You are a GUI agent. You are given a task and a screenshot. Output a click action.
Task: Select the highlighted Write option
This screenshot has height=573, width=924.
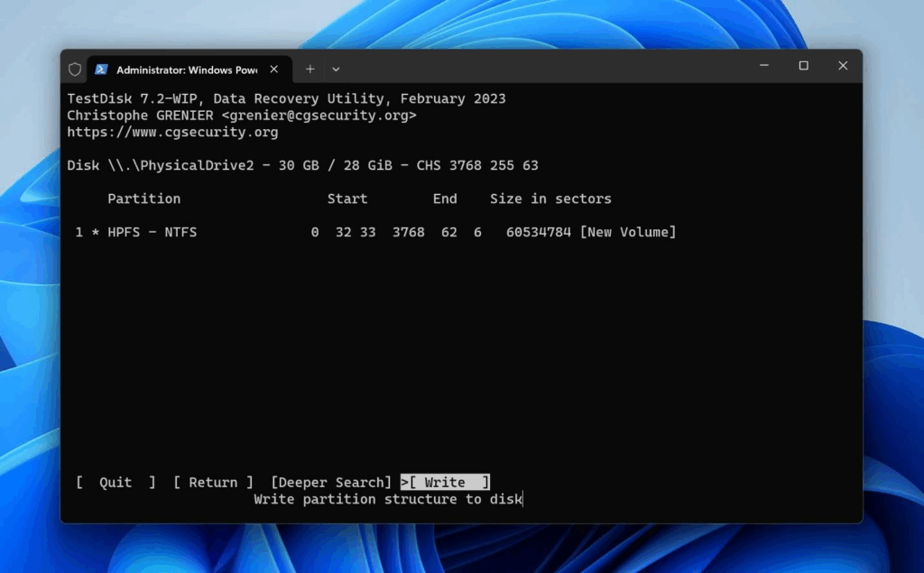click(x=446, y=483)
